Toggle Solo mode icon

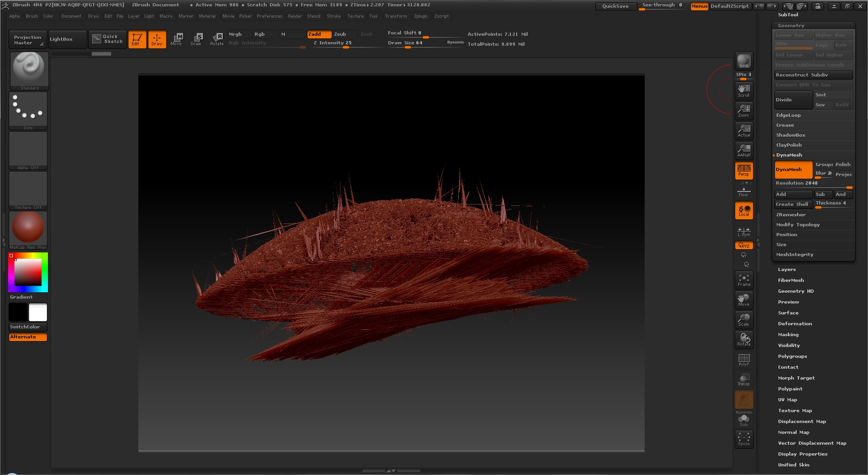(744, 421)
